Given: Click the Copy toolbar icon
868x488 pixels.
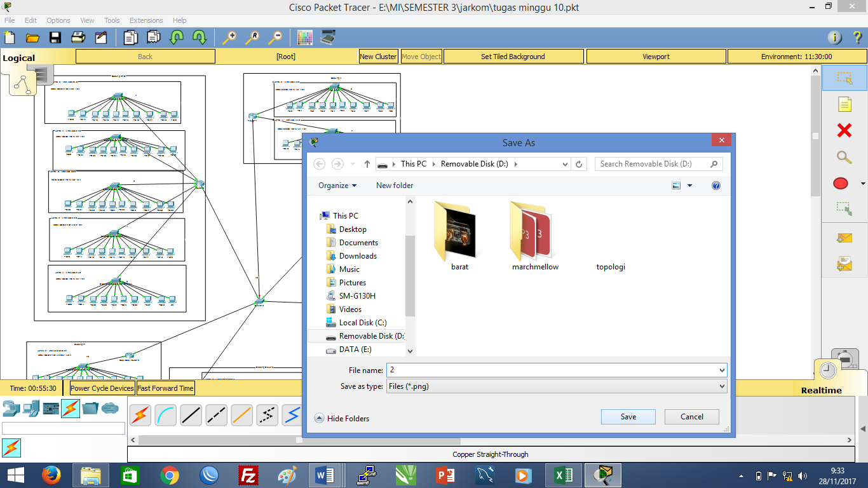Looking at the screenshot, I should click(130, 37).
